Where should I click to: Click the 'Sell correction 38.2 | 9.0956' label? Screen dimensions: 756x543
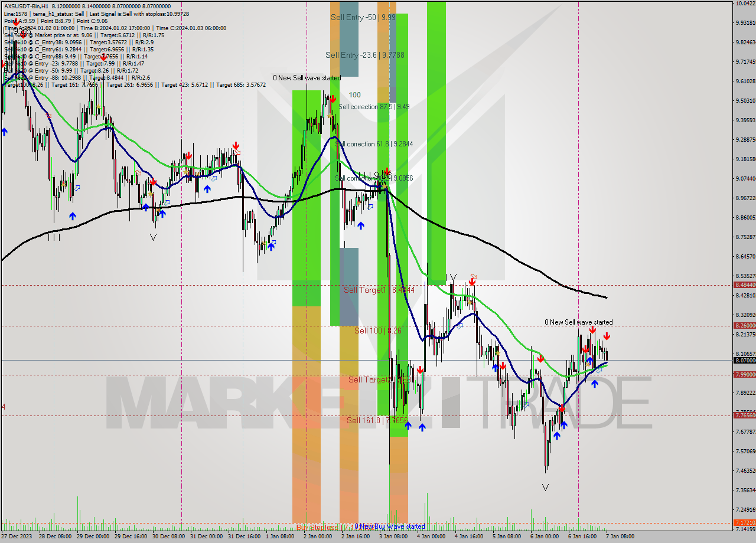[374, 178]
